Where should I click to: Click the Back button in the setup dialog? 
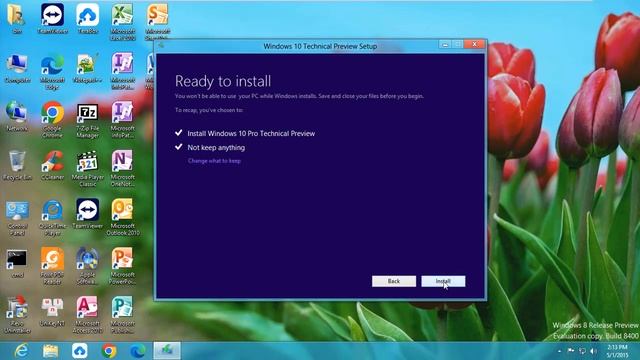(394, 281)
